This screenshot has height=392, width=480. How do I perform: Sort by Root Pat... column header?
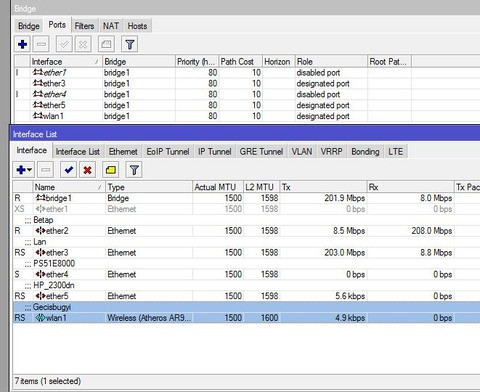[389, 62]
